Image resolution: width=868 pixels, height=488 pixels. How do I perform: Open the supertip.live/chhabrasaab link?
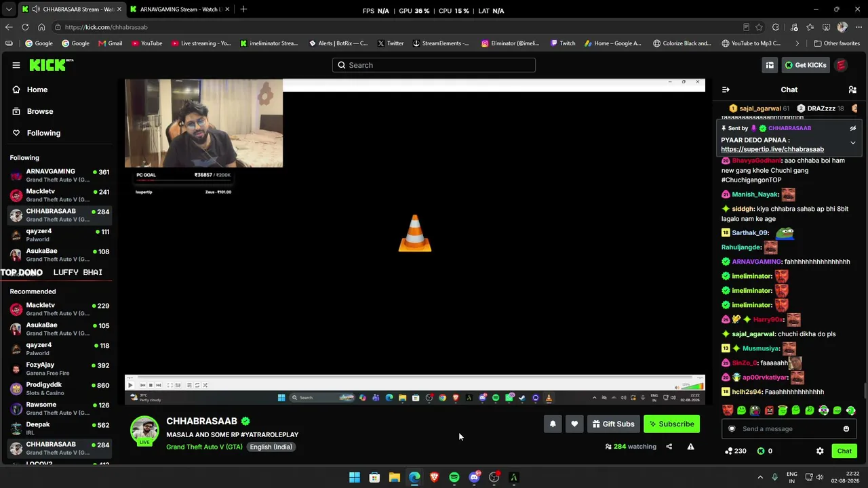pos(772,149)
